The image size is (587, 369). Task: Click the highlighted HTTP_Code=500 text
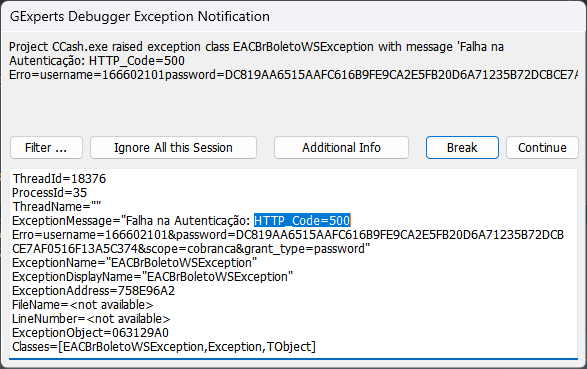click(302, 220)
